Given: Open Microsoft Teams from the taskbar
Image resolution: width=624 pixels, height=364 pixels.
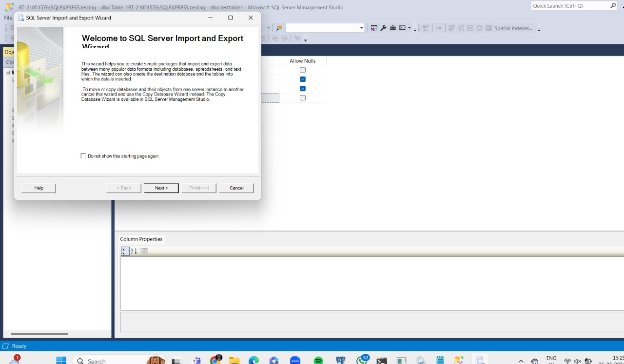Looking at the screenshot, I should (x=197, y=361).
